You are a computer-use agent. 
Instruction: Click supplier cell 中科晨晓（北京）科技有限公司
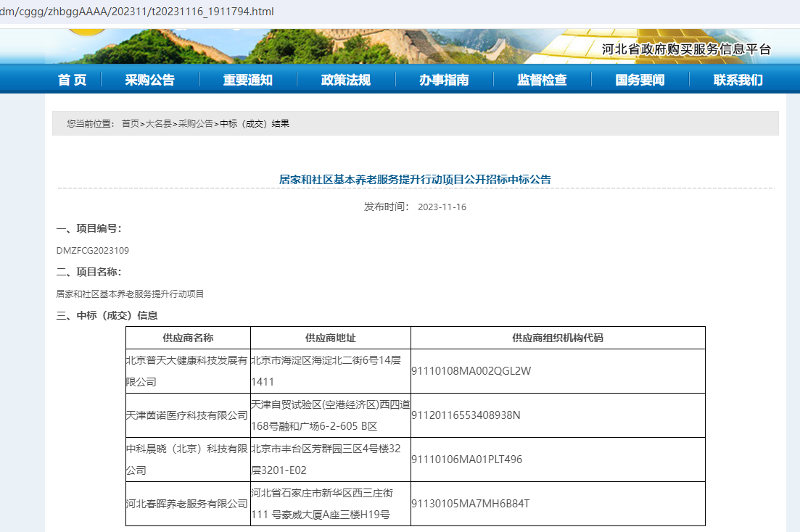click(x=189, y=460)
